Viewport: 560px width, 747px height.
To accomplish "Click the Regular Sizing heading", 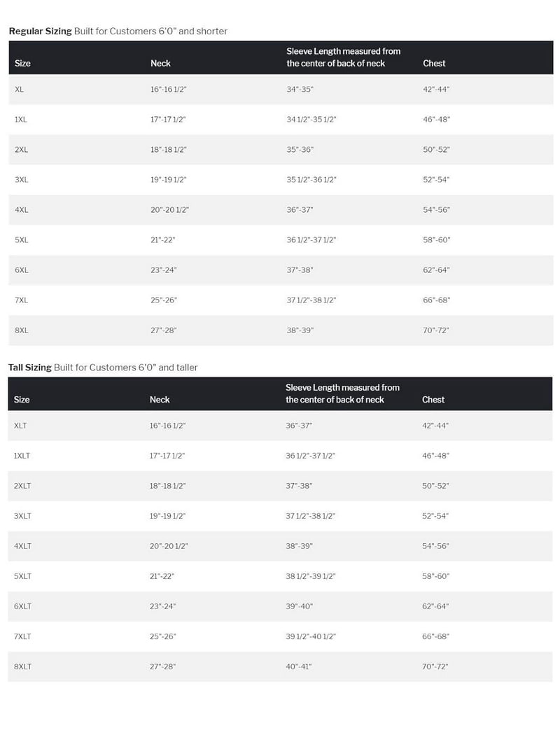I will coord(41,32).
